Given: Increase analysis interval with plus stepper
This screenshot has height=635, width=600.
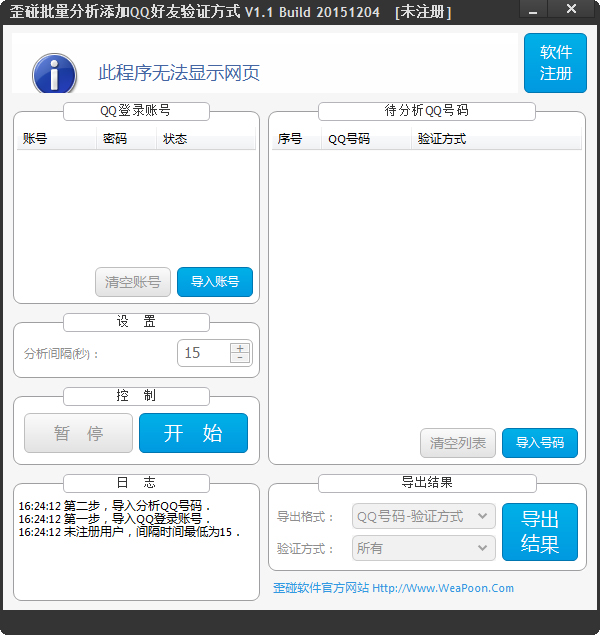Looking at the screenshot, I should 240,347.
